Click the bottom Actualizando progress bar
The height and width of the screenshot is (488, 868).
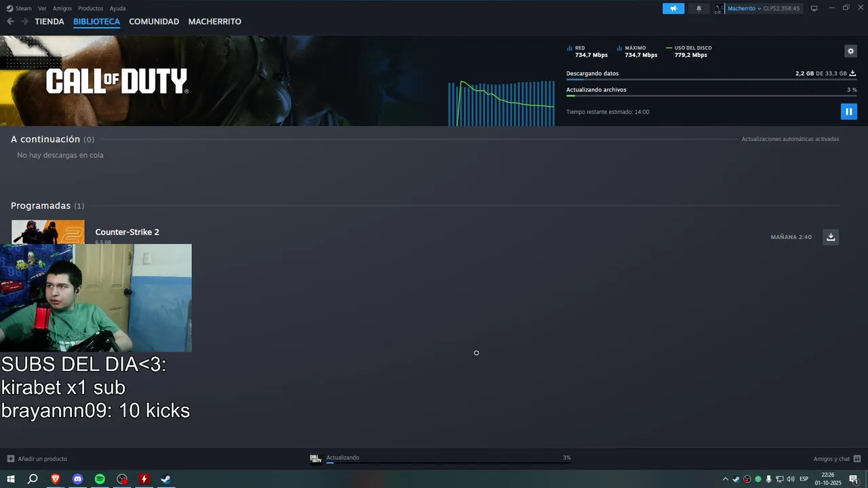click(448, 462)
